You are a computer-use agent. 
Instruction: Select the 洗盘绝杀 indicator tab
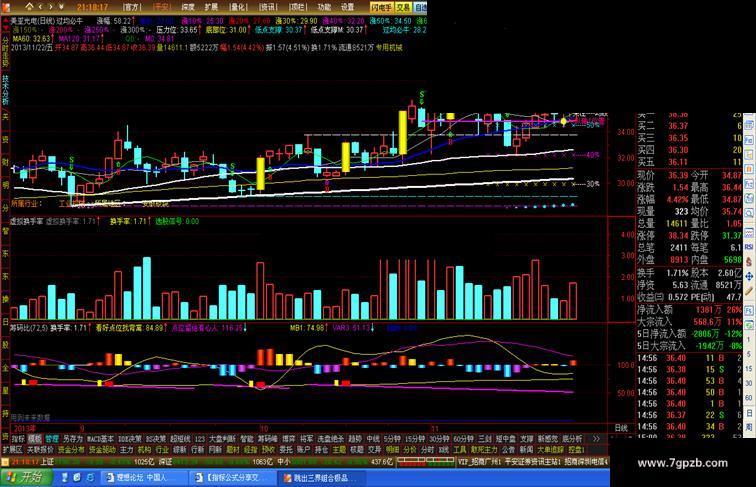click(x=330, y=439)
